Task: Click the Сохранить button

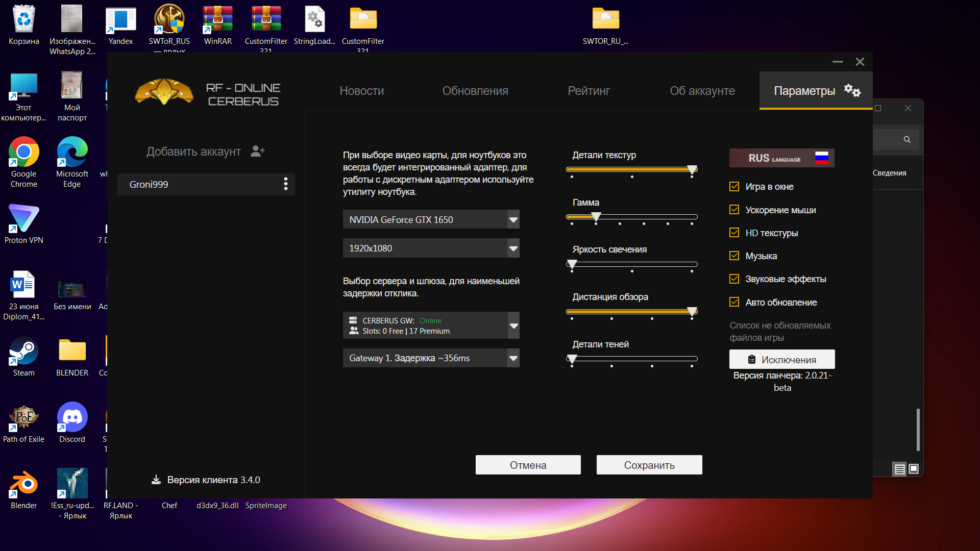Action: (649, 465)
